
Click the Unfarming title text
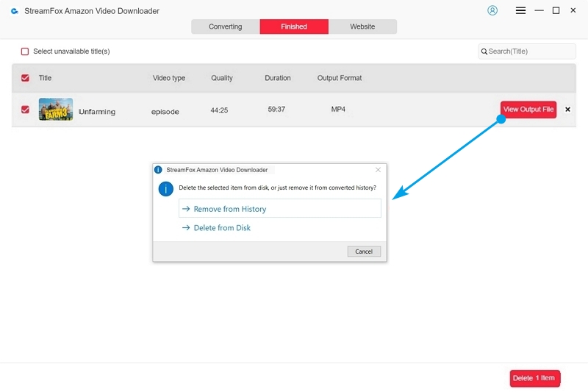(x=97, y=112)
